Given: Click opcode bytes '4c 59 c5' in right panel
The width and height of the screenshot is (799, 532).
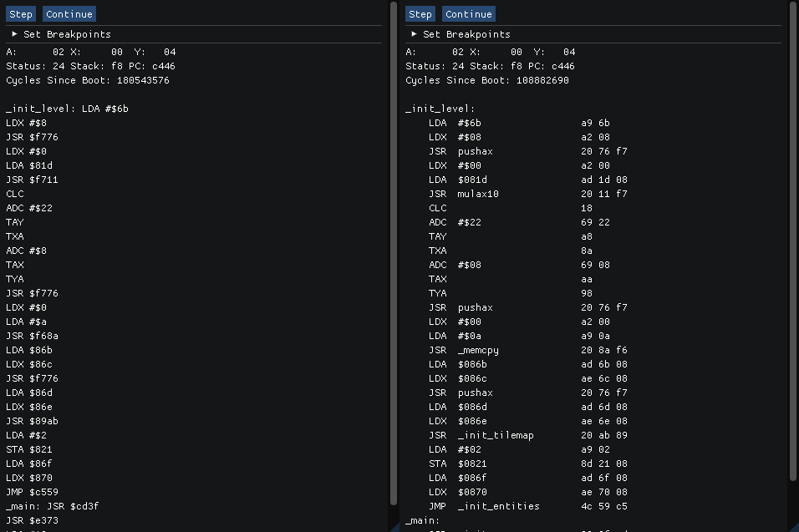Looking at the screenshot, I should coord(604,507).
